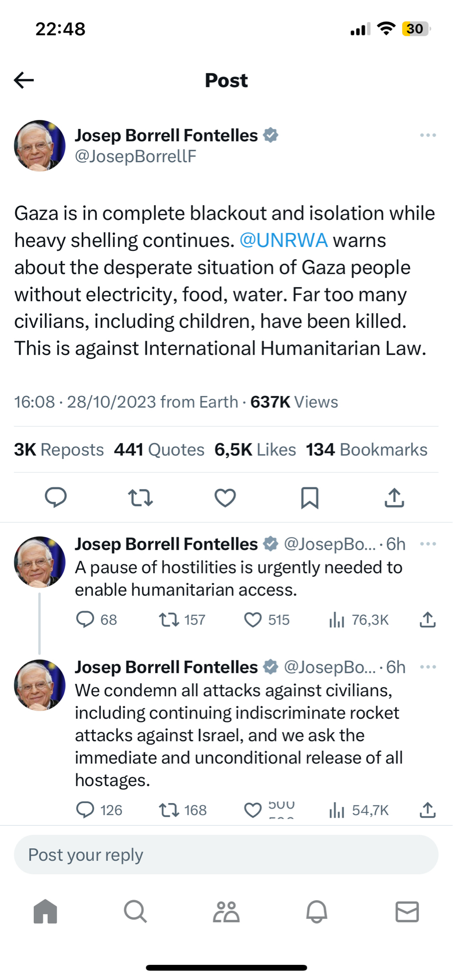
Task: Repost the main Gaza blackout post
Action: [x=141, y=498]
